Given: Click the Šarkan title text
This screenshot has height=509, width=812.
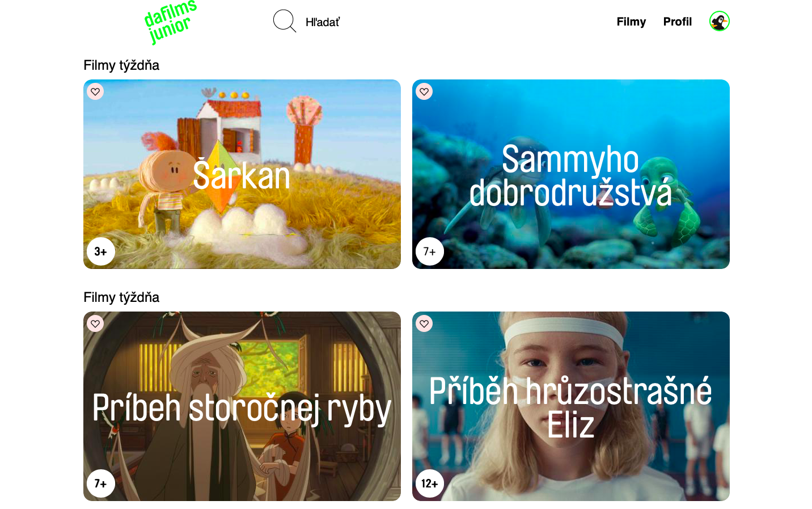Looking at the screenshot, I should (242, 175).
